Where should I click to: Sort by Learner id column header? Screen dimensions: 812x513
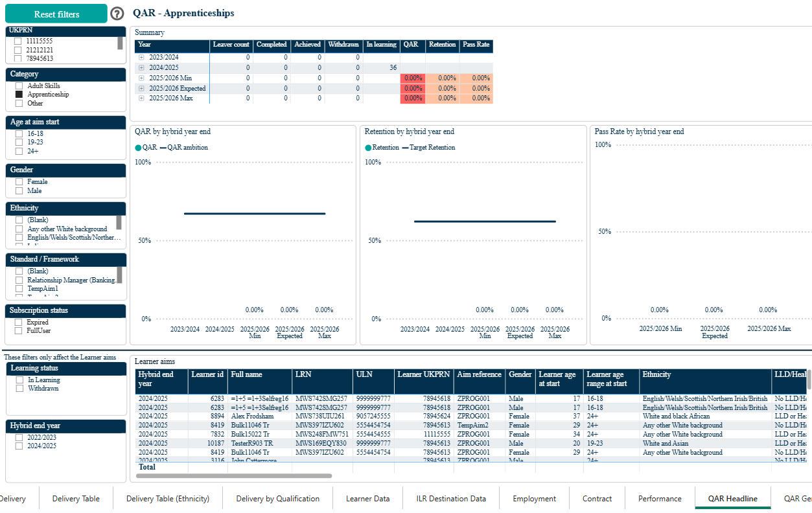[x=207, y=375]
